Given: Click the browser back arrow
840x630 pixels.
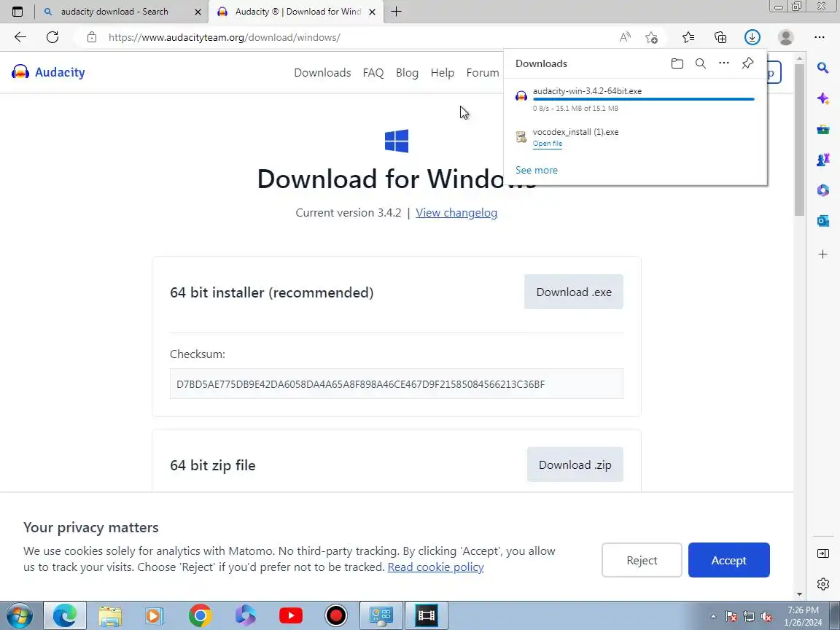Looking at the screenshot, I should click(x=20, y=37).
